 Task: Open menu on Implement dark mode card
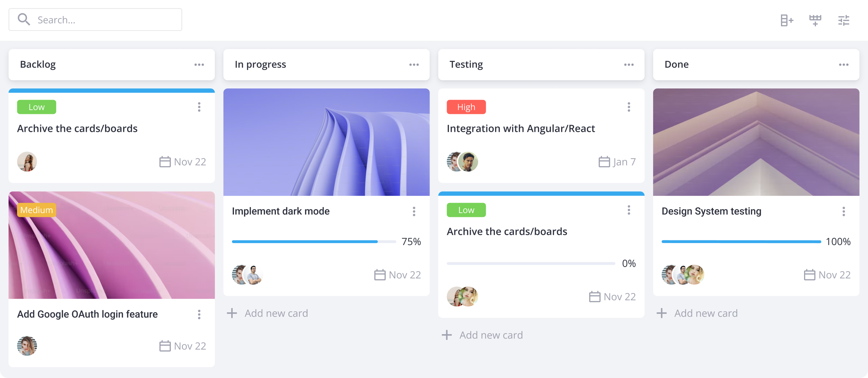pos(414,211)
